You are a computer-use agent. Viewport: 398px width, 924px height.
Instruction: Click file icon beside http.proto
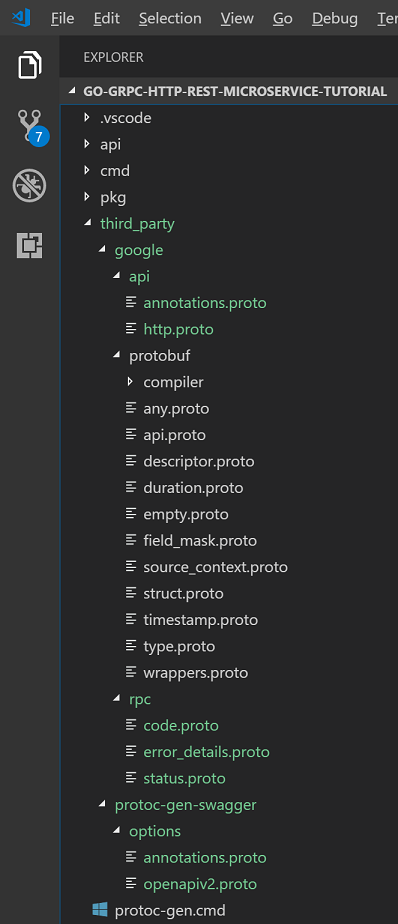[131, 329]
